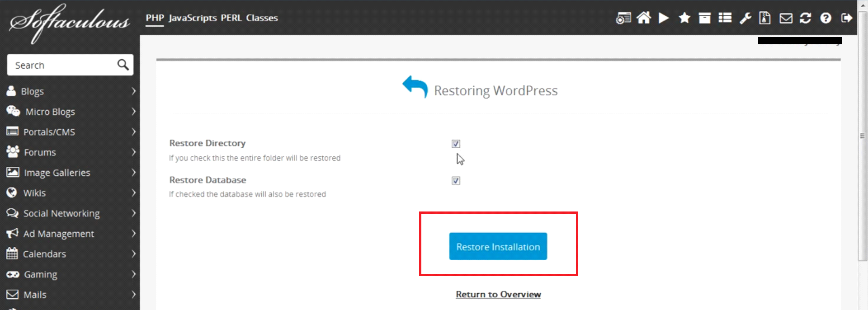The image size is (868, 310).
Task: Expand the Ad Management chevron
Action: point(133,233)
